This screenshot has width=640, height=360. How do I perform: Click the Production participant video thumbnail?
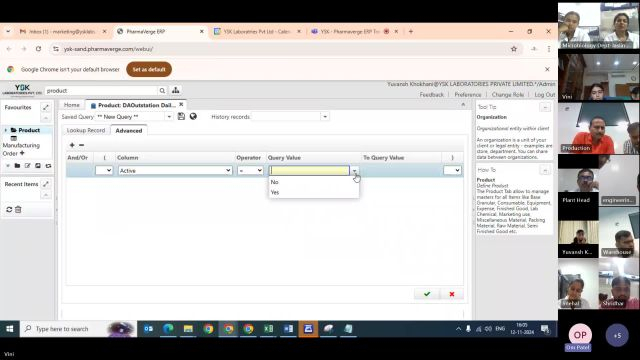pyautogui.click(x=599, y=128)
